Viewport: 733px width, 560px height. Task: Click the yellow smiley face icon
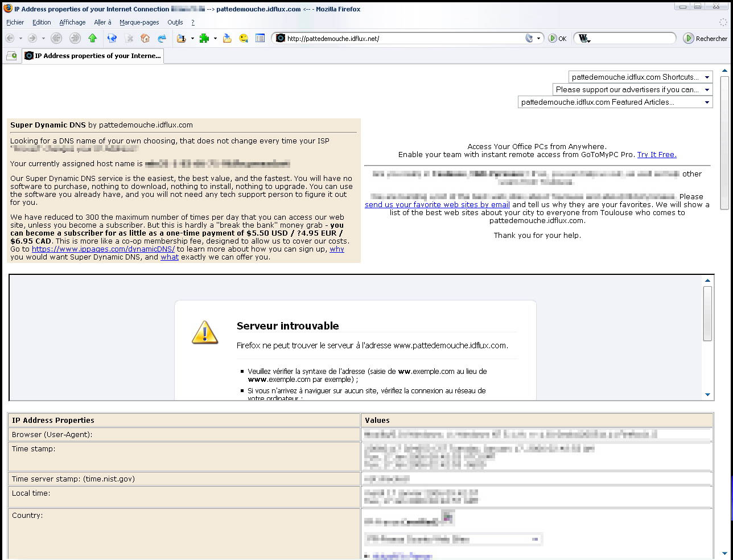click(244, 38)
